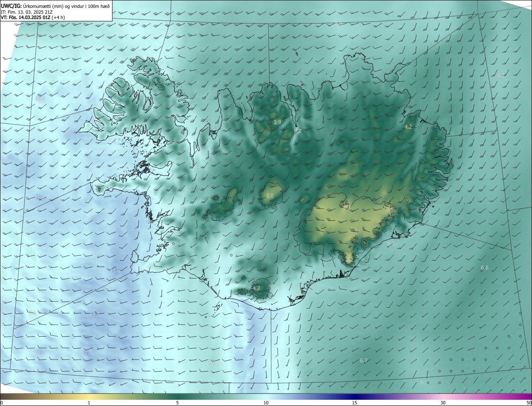Click the 9.6 value in the southwest sea
This screenshot has width=532, height=406.
[32, 313]
